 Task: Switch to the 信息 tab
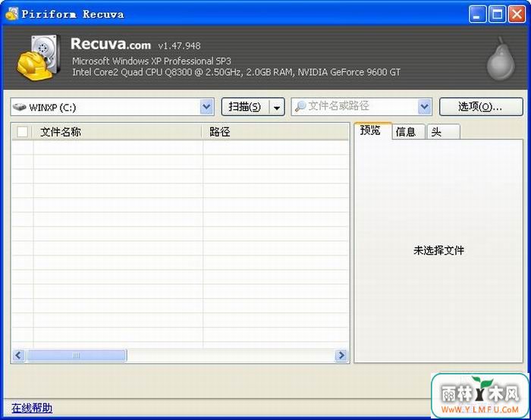pos(408,132)
